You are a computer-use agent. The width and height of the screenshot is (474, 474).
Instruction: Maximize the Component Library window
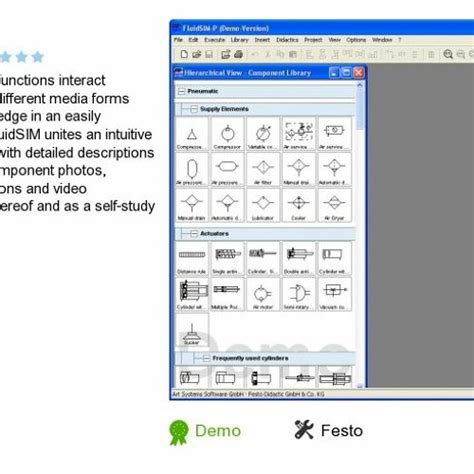[x=346, y=73]
